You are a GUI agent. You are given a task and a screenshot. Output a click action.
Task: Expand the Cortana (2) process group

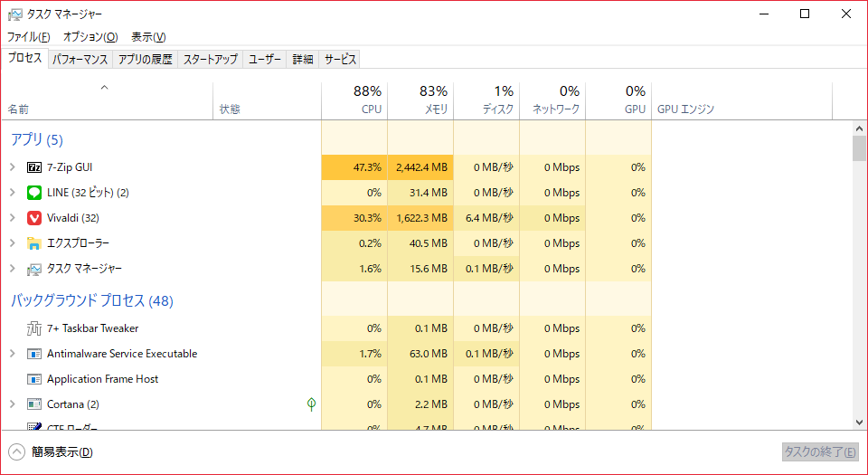click(x=13, y=404)
